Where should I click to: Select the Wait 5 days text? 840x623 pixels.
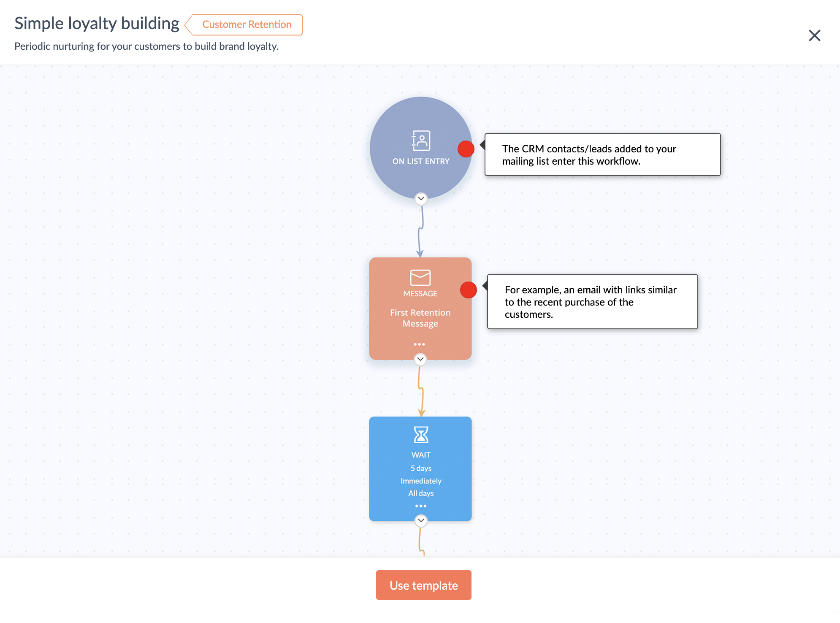click(421, 468)
